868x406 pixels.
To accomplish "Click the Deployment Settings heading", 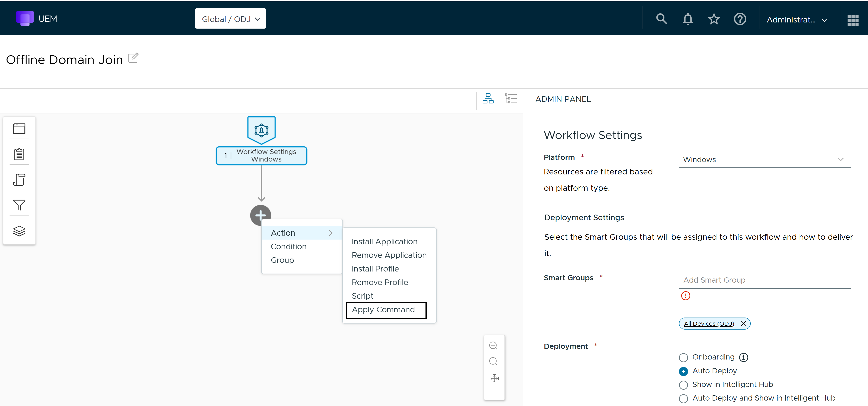I will click(584, 218).
